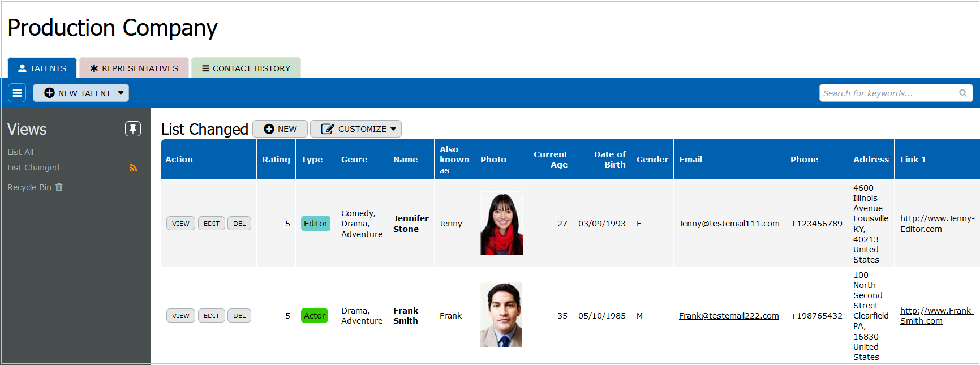Image resolution: width=980 pixels, height=365 pixels.
Task: Click in the keyword search field
Action: (886, 93)
